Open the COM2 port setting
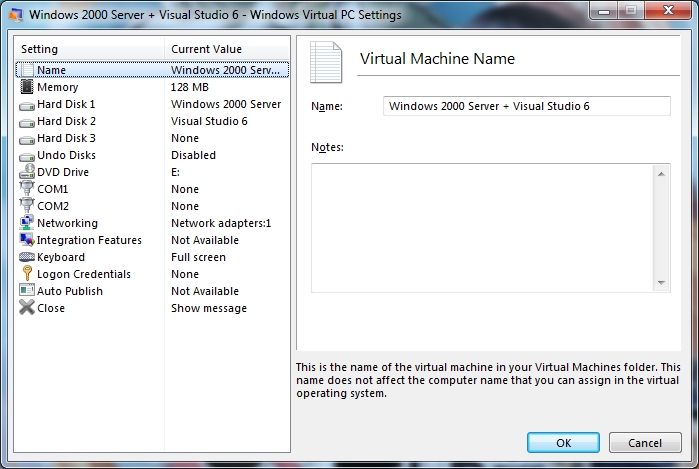 (x=53, y=206)
